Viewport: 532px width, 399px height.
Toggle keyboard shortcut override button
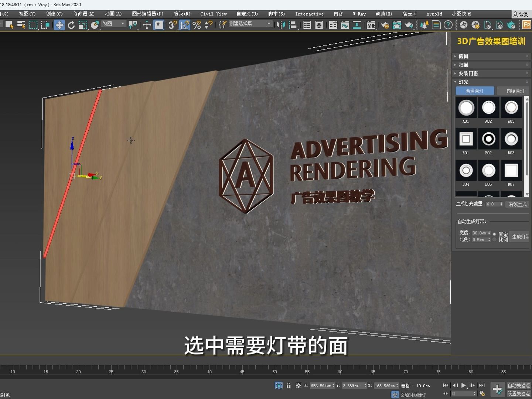point(159,25)
